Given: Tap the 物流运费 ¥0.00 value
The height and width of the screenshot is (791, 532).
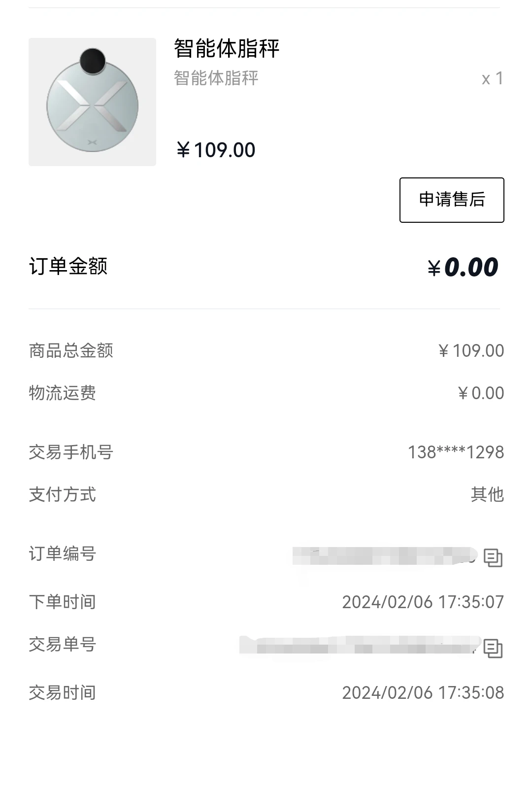Looking at the screenshot, I should click(x=481, y=393).
